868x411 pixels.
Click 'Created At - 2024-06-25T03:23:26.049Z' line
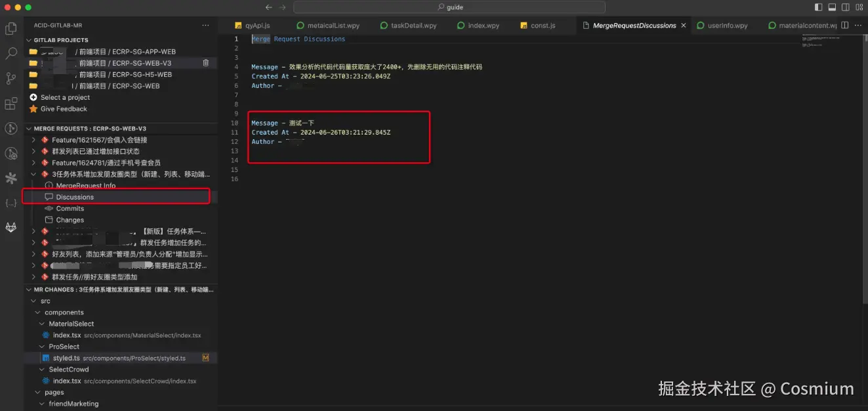[x=321, y=76]
